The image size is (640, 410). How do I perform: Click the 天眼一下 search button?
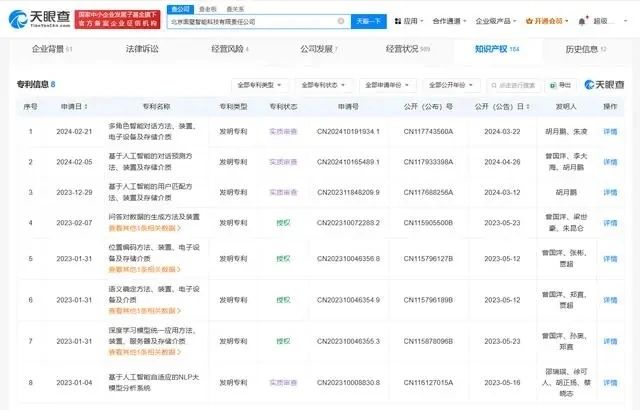[369, 21]
